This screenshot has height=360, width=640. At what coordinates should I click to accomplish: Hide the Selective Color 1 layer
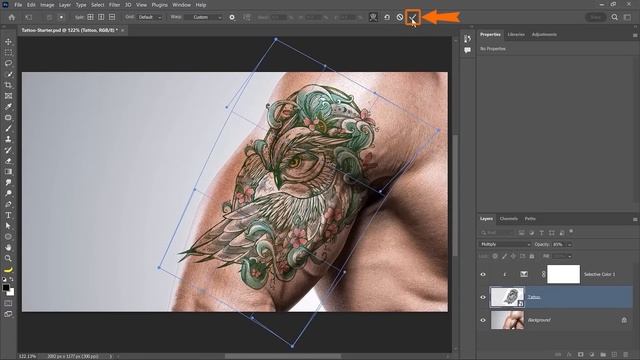(x=483, y=274)
